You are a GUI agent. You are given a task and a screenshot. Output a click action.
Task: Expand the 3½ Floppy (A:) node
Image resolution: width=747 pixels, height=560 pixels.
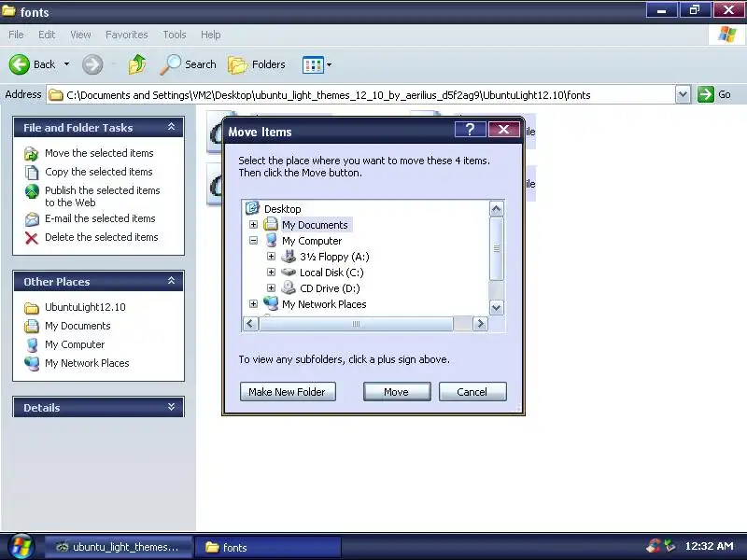(271, 256)
